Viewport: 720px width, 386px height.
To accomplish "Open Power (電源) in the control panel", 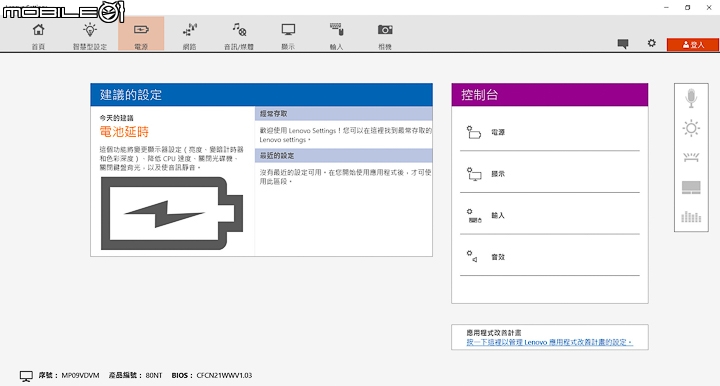I will 550,132.
